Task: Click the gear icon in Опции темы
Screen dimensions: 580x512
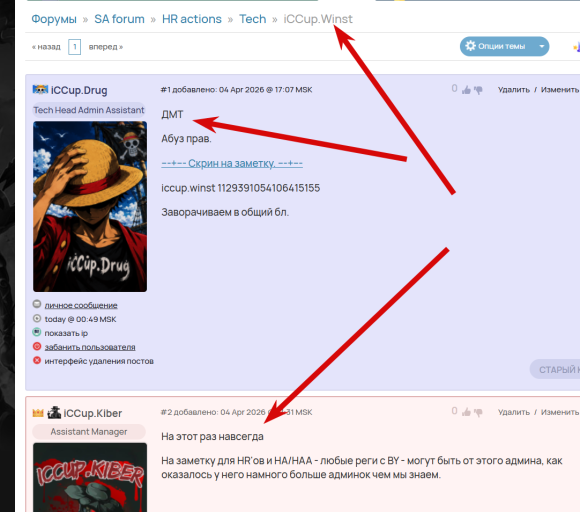Action: point(471,46)
